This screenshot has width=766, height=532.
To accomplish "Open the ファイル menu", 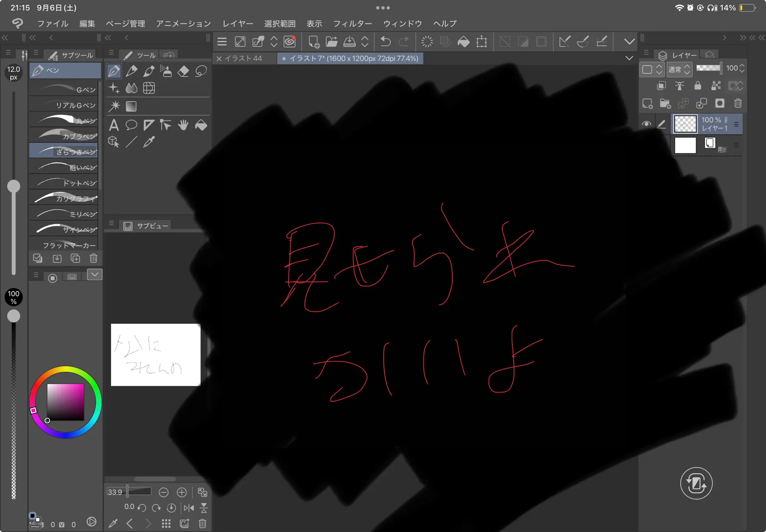I will (x=53, y=23).
